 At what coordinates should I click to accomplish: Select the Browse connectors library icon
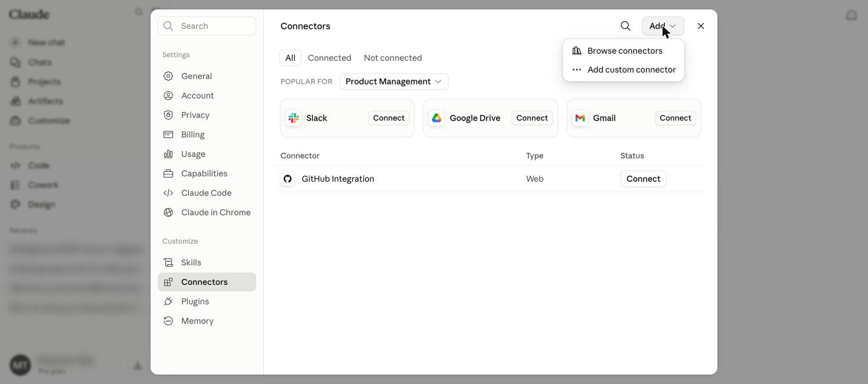577,51
